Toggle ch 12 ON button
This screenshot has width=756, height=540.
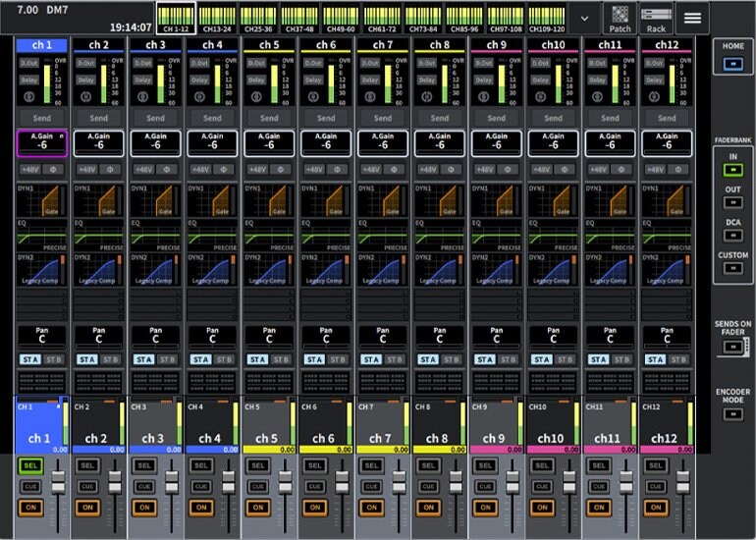coord(656,508)
